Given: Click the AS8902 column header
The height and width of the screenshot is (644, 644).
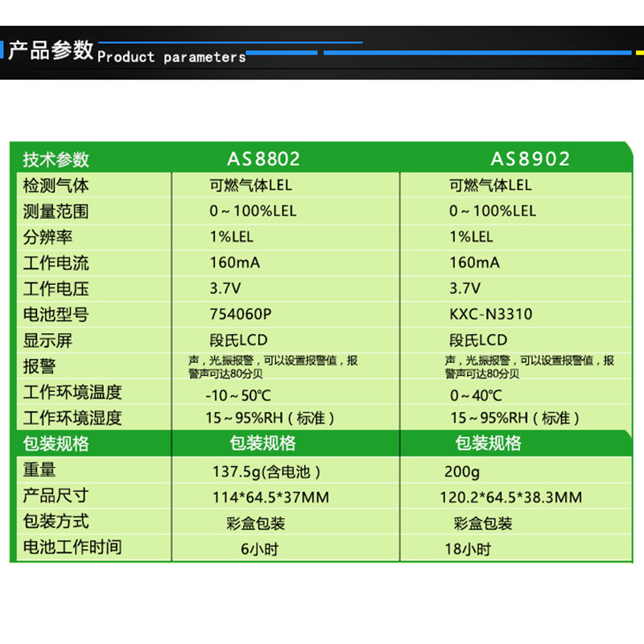Looking at the screenshot, I should click(530, 159).
